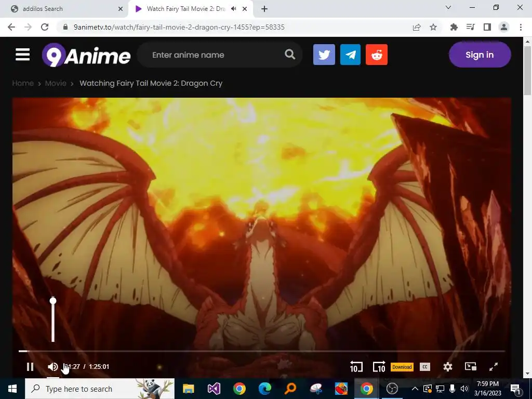Viewport: 532px width, 399px height.
Task: Seek on the video progress bar
Action: (262, 351)
